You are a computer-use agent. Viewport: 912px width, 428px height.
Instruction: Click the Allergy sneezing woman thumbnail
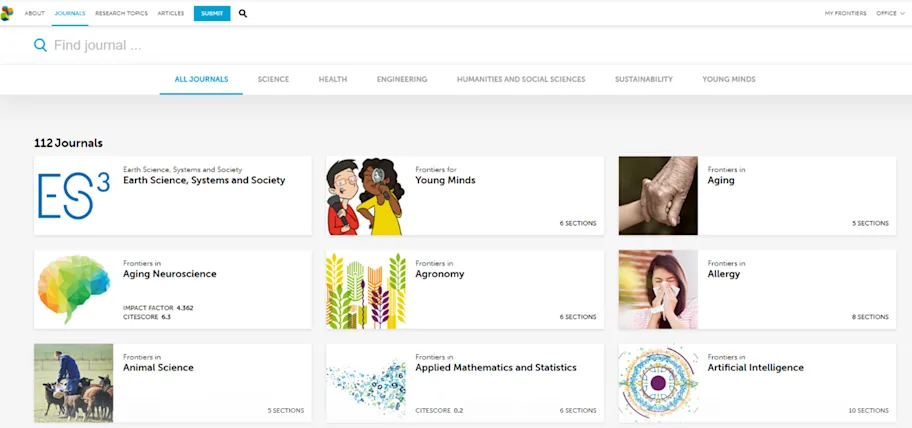click(x=658, y=290)
